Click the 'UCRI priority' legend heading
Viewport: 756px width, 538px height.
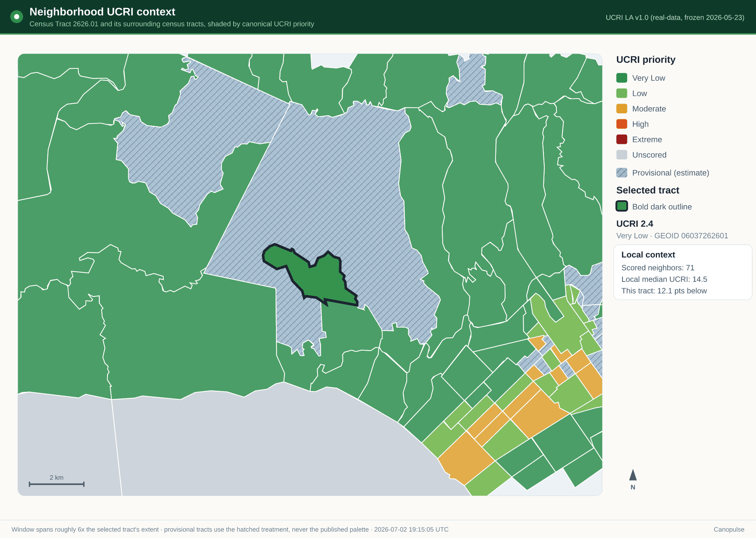[646, 60]
